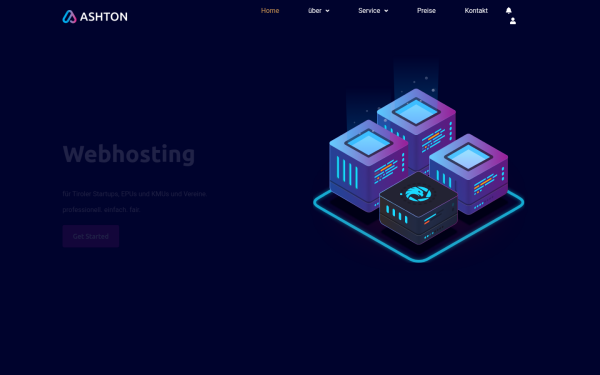Click the Get Started button
Image resolution: width=600 pixels, height=375 pixels.
pos(91,236)
